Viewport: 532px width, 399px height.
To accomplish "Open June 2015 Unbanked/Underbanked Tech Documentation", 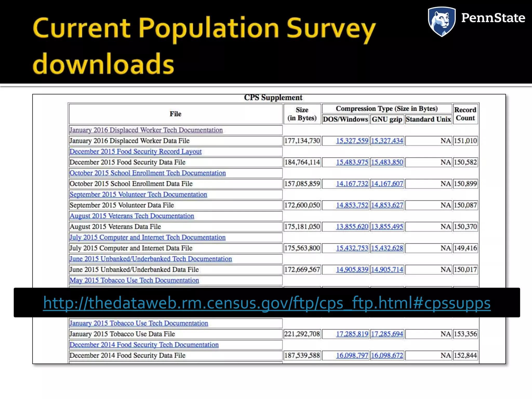I will pyautogui.click(x=151, y=259).
